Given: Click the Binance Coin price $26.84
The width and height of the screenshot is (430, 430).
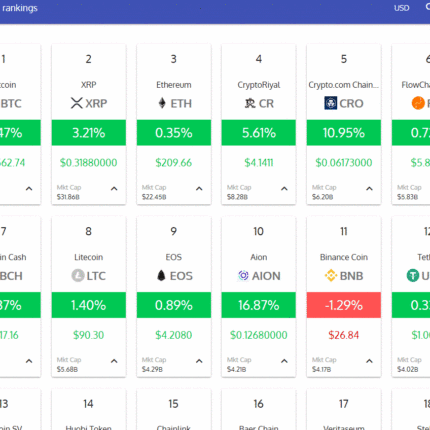Looking at the screenshot, I should point(344,335).
